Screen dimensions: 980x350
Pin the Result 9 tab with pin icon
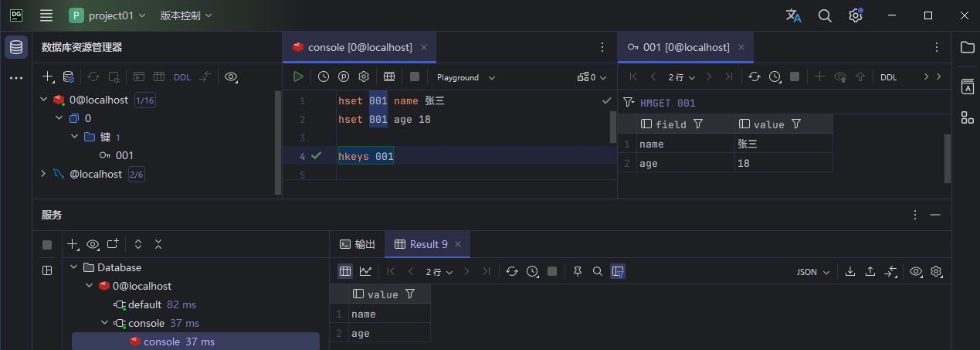[x=578, y=271]
